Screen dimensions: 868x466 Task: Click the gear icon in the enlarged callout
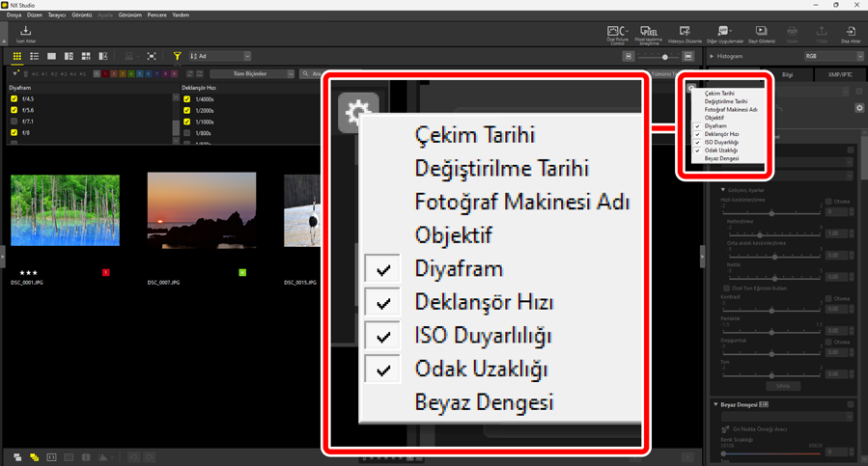358,114
